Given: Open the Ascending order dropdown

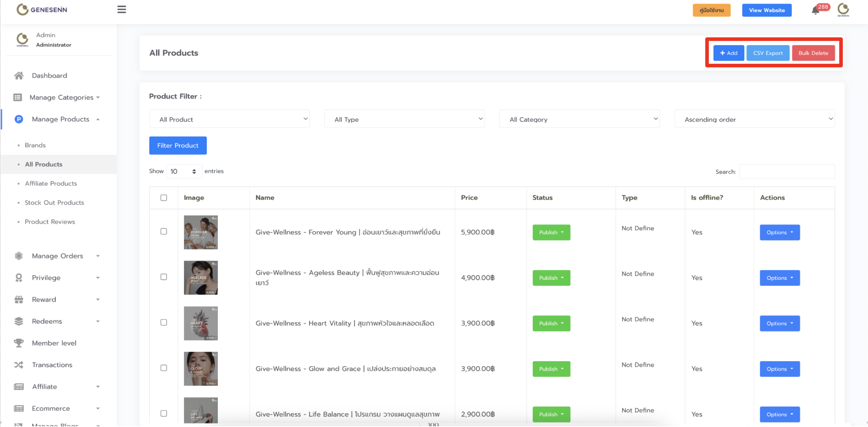Looking at the screenshot, I should pos(755,119).
